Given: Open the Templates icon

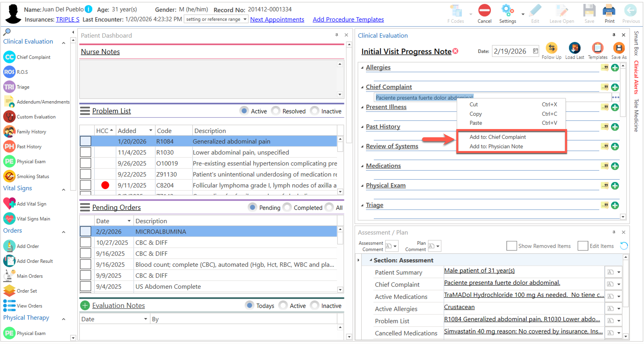Looking at the screenshot, I should 597,48.
